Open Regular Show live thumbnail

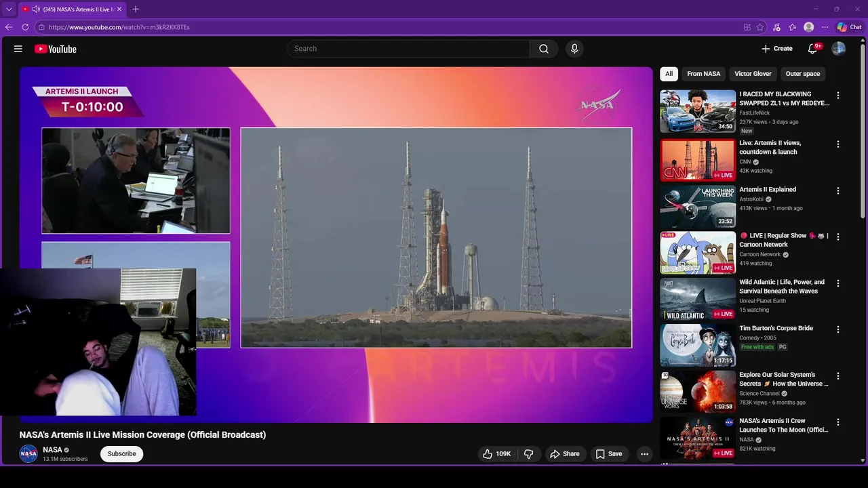tap(698, 253)
